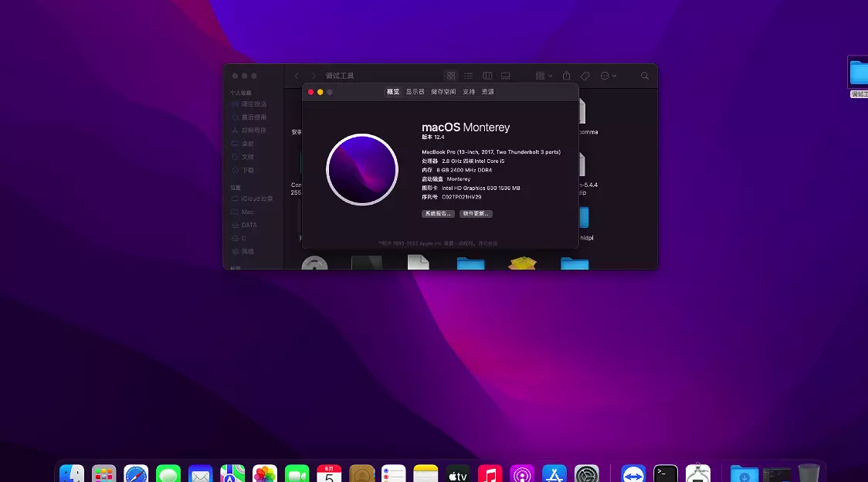Switch to the 显示器 tab
The height and width of the screenshot is (482, 868).
415,92
